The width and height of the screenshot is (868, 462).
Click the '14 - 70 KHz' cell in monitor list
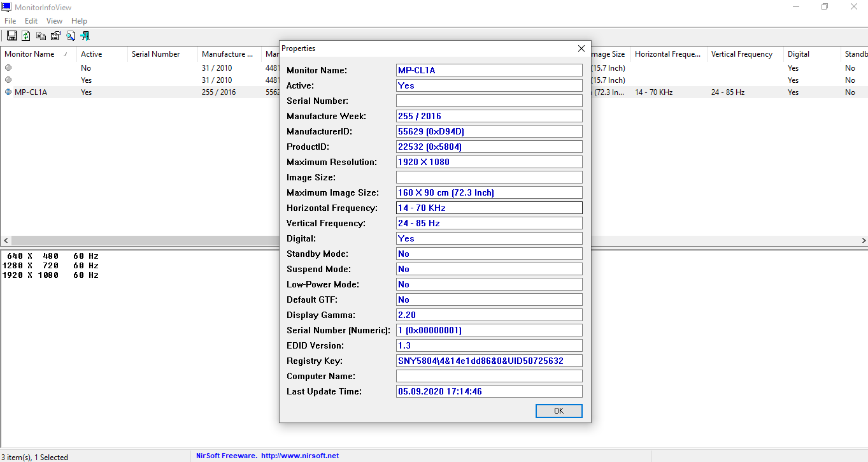click(x=654, y=92)
